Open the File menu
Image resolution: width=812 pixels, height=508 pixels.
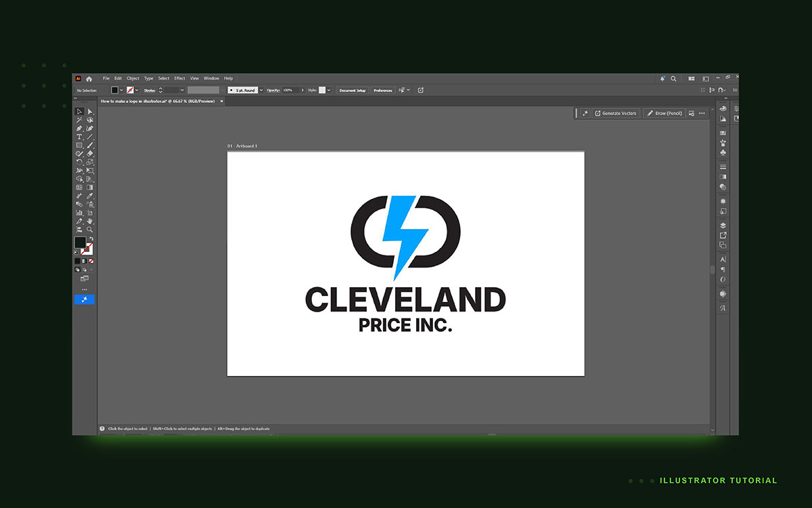coord(106,79)
